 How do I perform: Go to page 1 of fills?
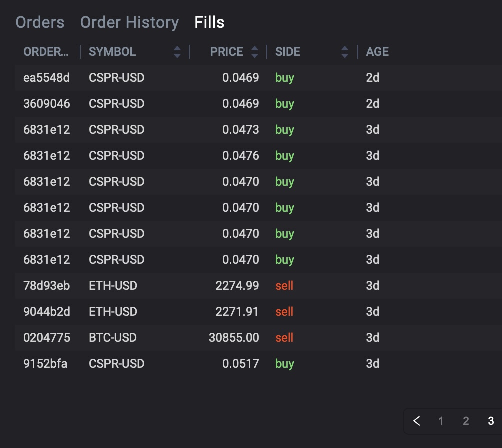tap(441, 421)
